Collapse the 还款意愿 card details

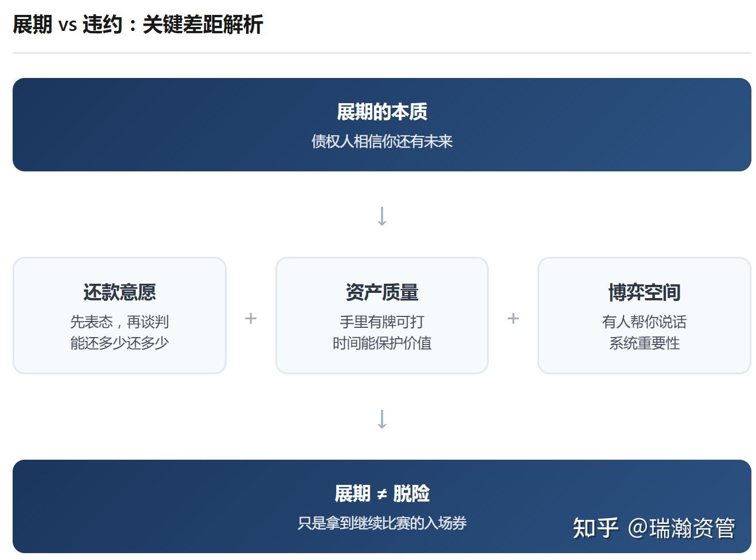[x=119, y=332]
